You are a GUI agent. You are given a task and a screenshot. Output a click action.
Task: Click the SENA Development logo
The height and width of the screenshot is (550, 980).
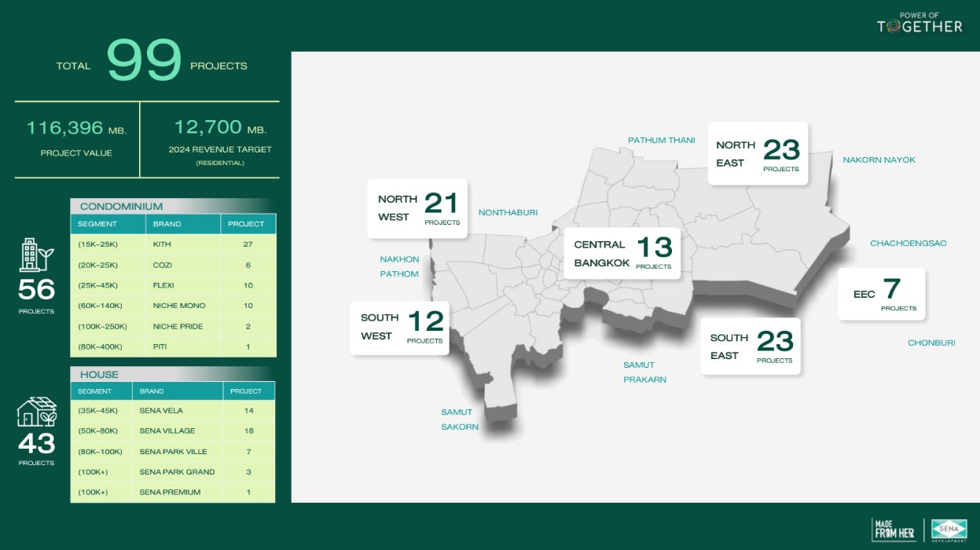949,530
